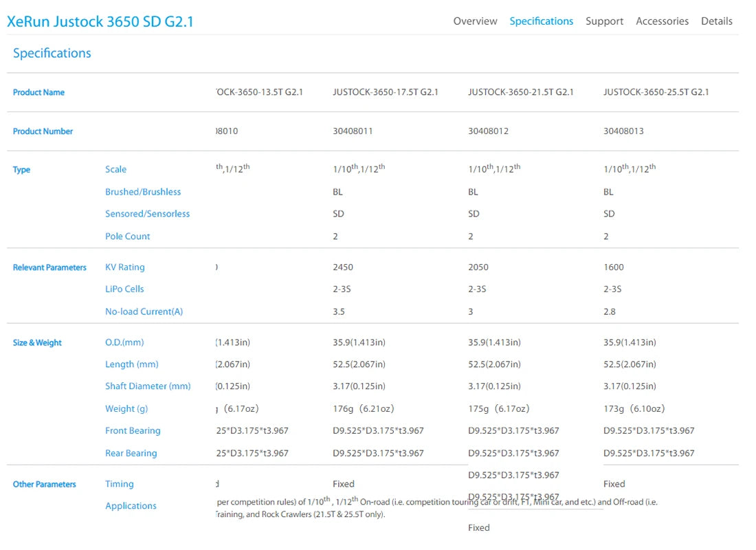Click the Applications row label
756x550 pixels.
click(131, 506)
